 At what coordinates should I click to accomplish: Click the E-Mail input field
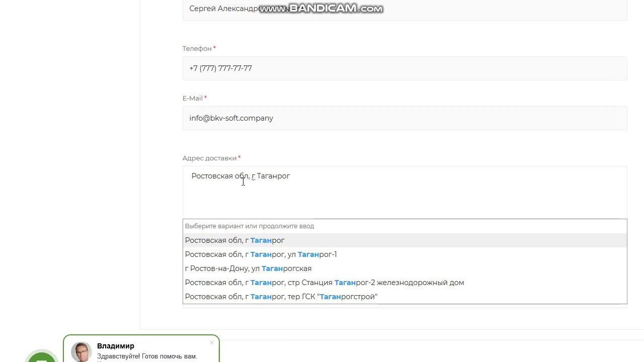405,118
